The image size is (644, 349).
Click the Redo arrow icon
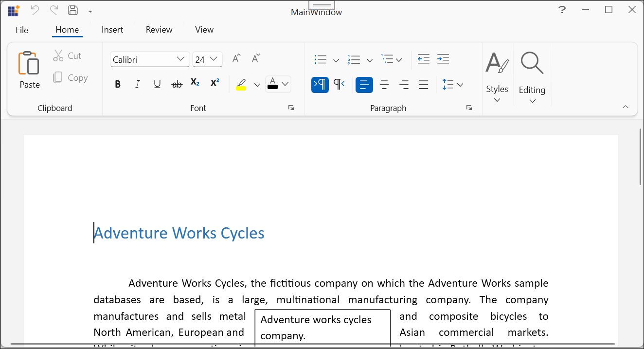54,10
